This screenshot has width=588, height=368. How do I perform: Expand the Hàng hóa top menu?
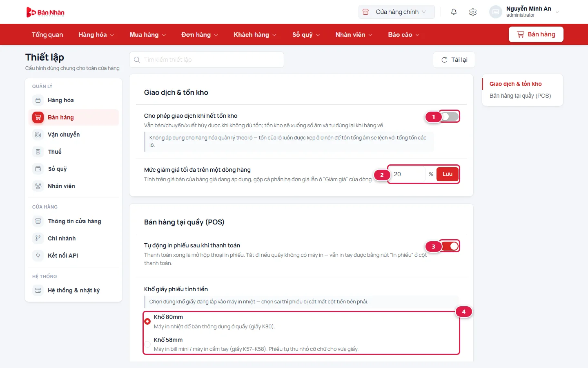coord(96,35)
